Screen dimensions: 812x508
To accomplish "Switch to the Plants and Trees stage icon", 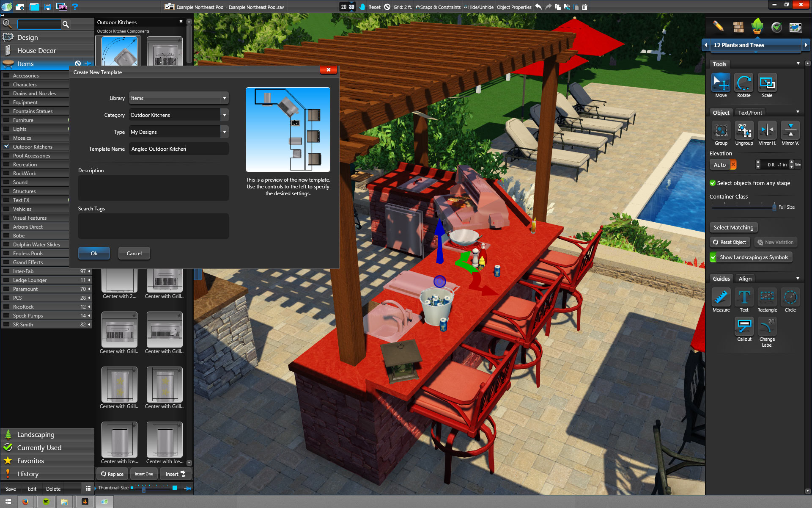I will [757, 26].
